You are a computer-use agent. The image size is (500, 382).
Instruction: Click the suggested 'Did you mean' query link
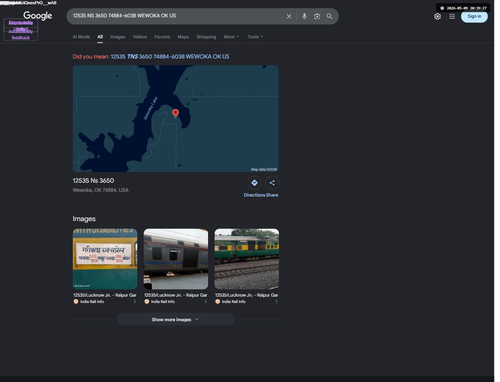point(170,57)
